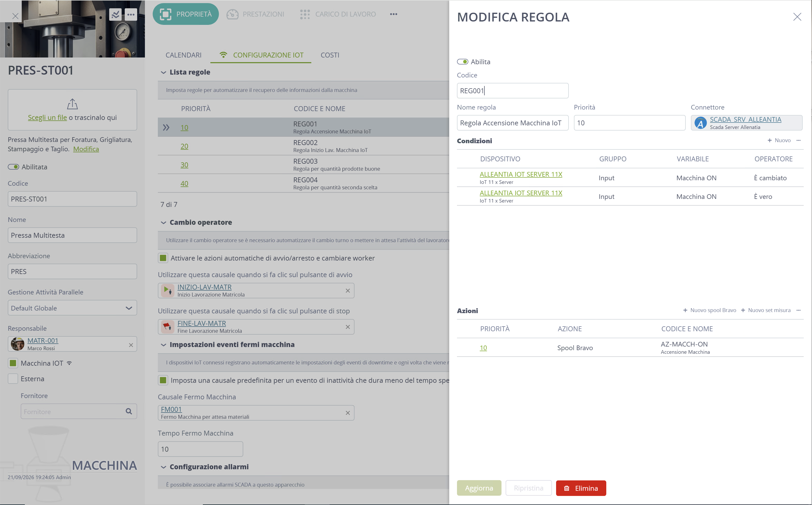This screenshot has width=812, height=505.
Task: Open first ALLEANTIA IOT SERVER 11X link (È cambiato)
Action: pos(521,174)
